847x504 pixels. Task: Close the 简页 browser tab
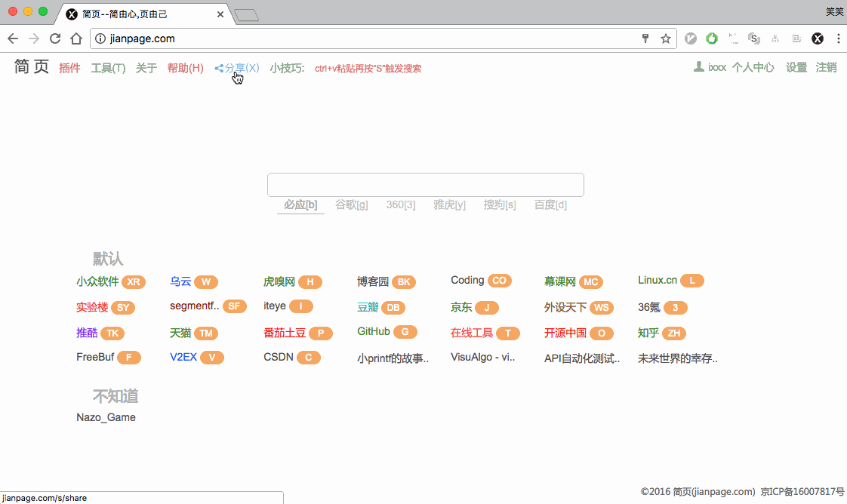(x=220, y=14)
